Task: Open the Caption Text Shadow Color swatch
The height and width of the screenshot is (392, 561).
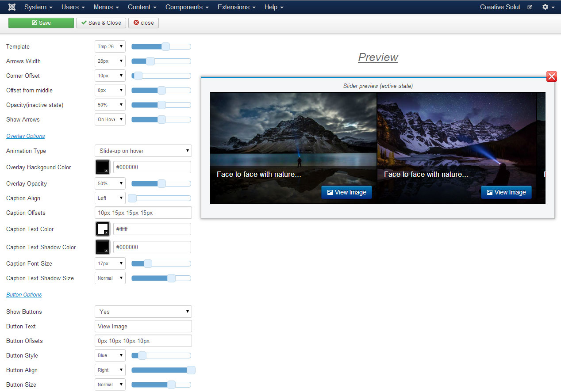Action: [x=103, y=247]
